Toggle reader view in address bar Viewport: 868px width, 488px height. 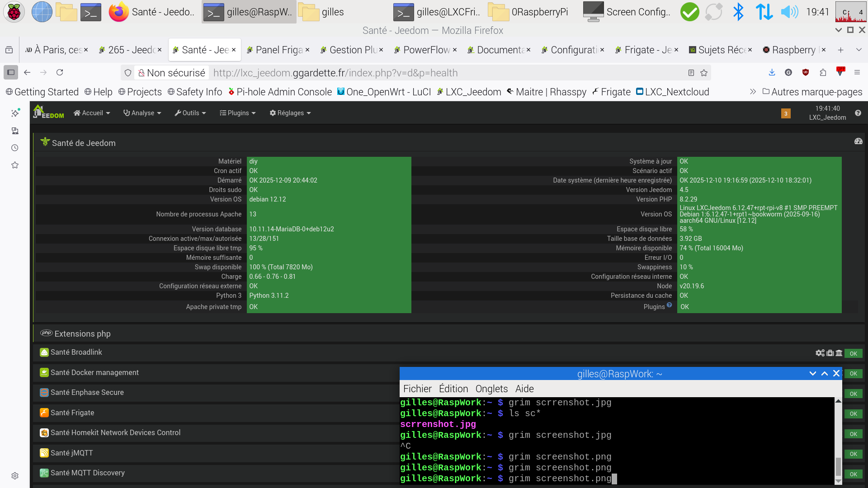pos(691,73)
